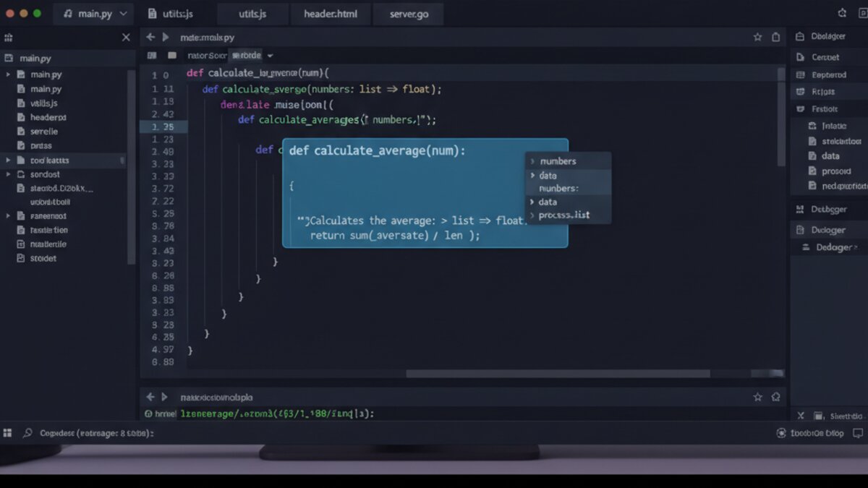
Task: Click the square icon just left of Slerthtio
Action: [818, 416]
